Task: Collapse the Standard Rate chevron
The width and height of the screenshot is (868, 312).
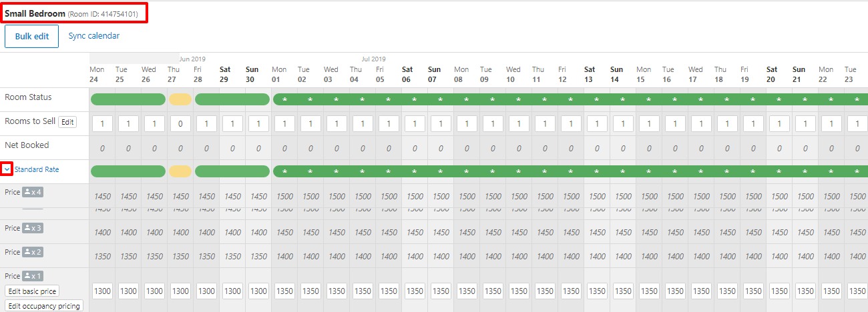Action: pos(7,170)
